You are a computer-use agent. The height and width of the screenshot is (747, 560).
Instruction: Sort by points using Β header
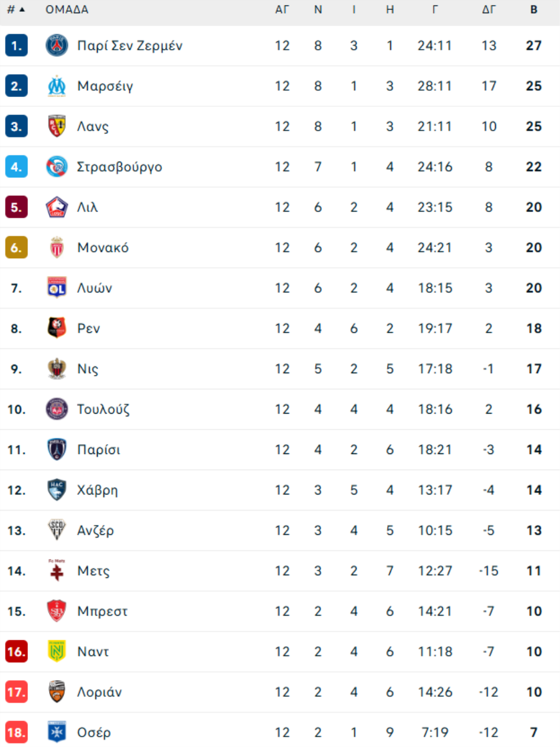(534, 10)
